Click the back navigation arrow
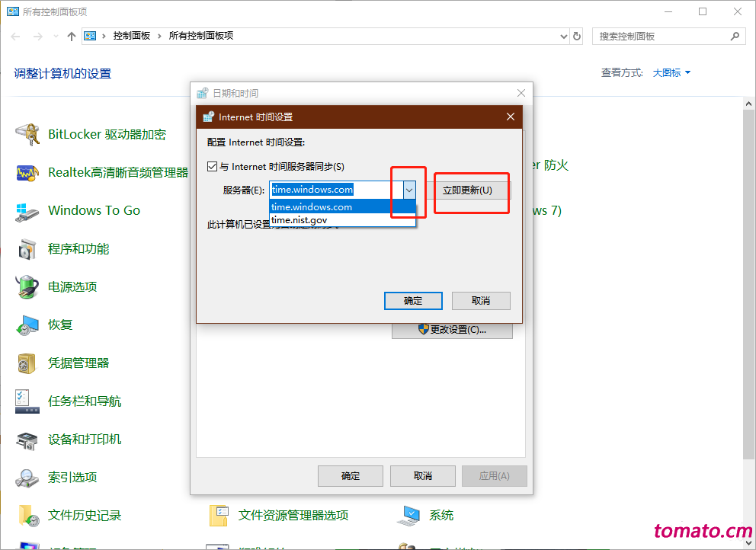This screenshot has height=550, width=756. point(15,36)
